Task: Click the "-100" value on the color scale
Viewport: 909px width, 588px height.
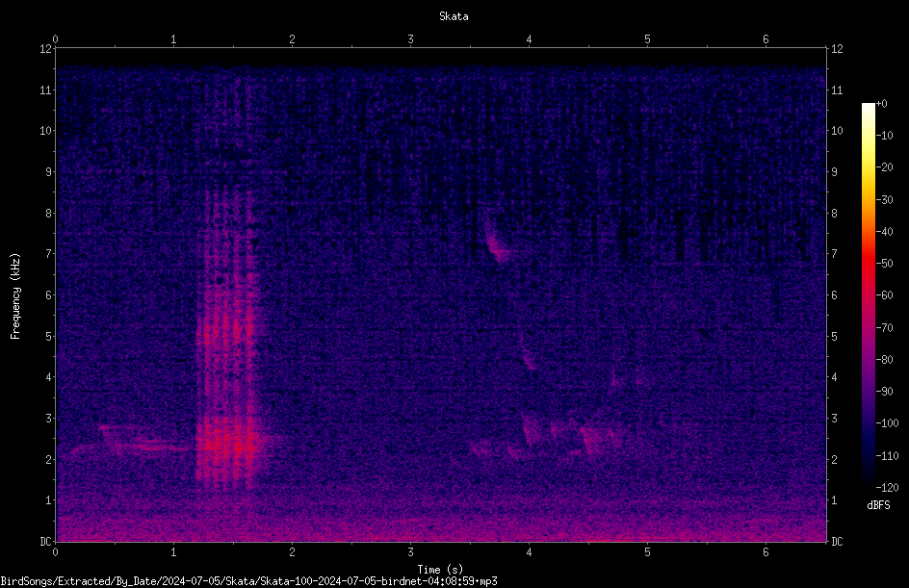Action: 887,423
